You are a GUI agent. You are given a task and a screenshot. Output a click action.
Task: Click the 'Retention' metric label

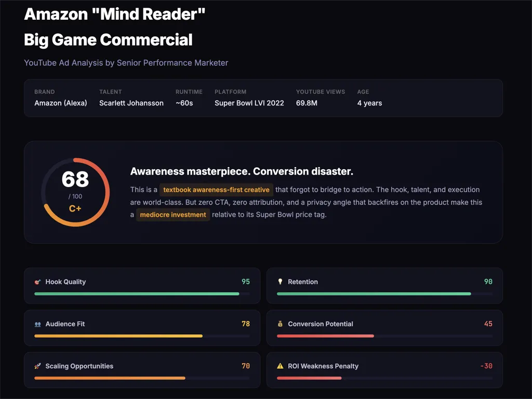pos(303,282)
